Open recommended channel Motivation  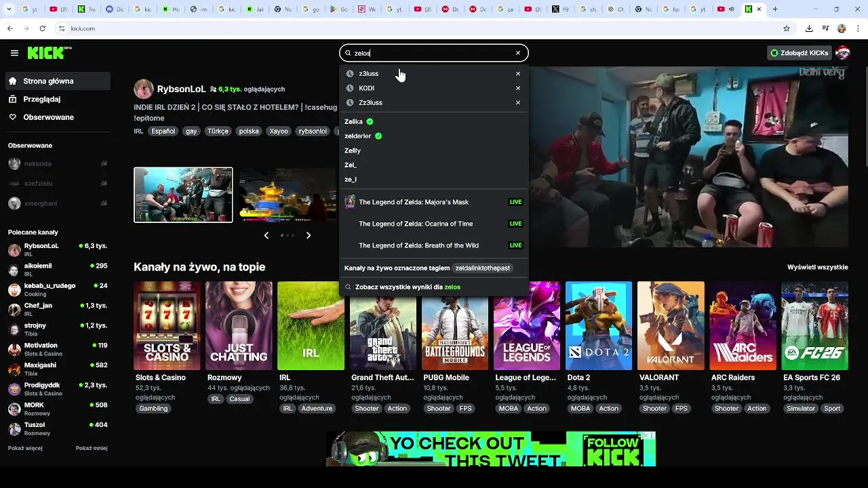point(58,349)
